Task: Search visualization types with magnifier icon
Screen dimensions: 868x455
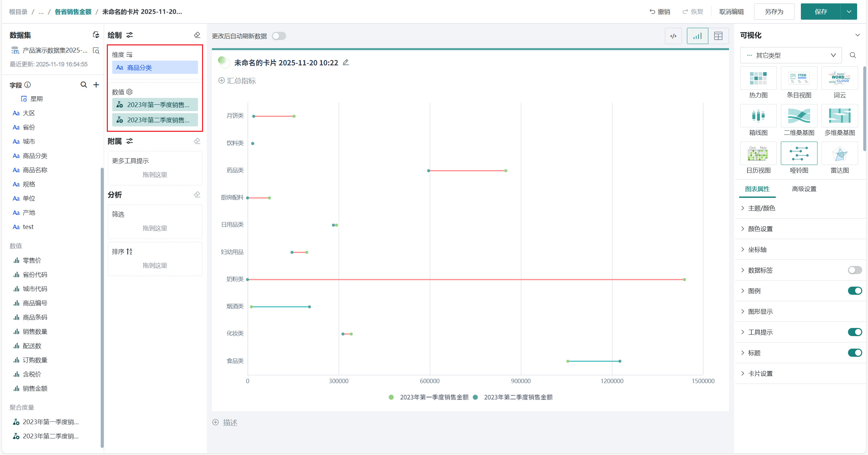Action: 853,55
